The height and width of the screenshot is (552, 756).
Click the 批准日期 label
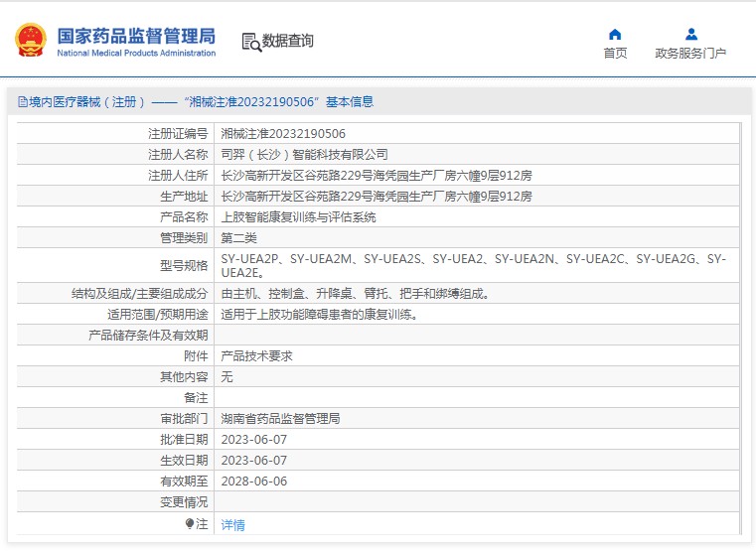pyautogui.click(x=184, y=439)
